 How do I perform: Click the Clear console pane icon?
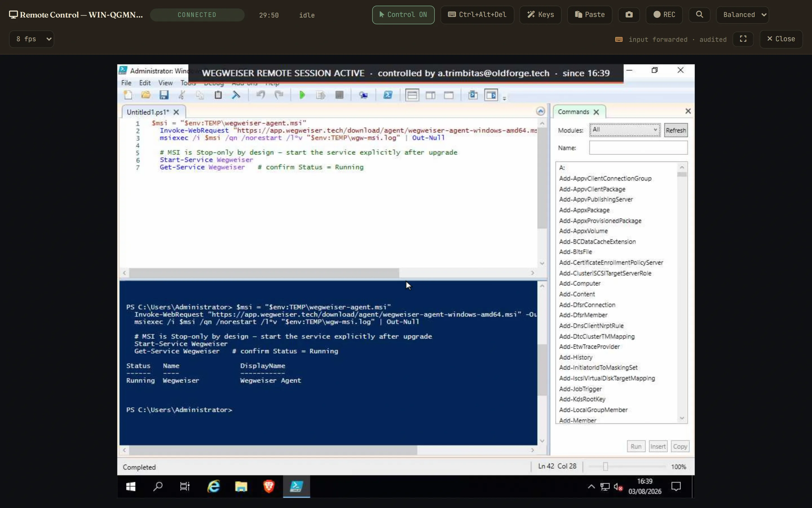(x=236, y=95)
